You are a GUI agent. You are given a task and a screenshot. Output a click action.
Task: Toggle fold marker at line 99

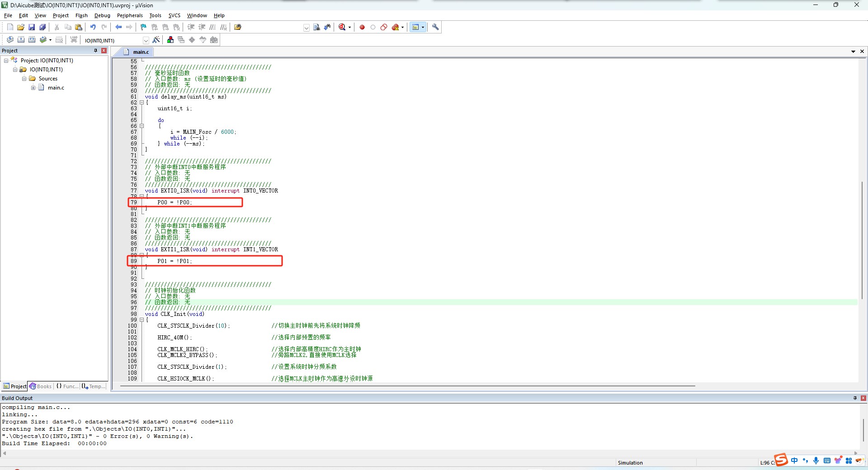[x=142, y=320]
